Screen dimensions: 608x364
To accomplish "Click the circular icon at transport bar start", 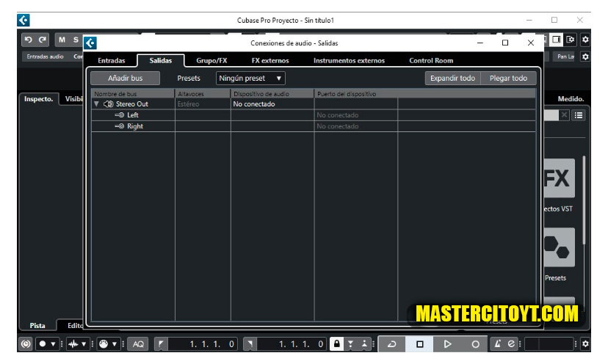I will [x=26, y=344].
